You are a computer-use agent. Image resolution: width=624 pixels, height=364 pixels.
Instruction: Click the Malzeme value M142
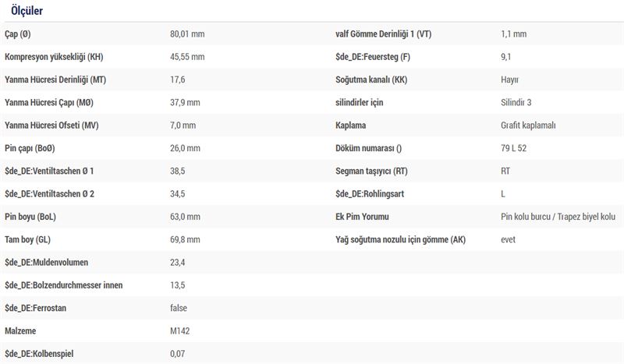179,330
